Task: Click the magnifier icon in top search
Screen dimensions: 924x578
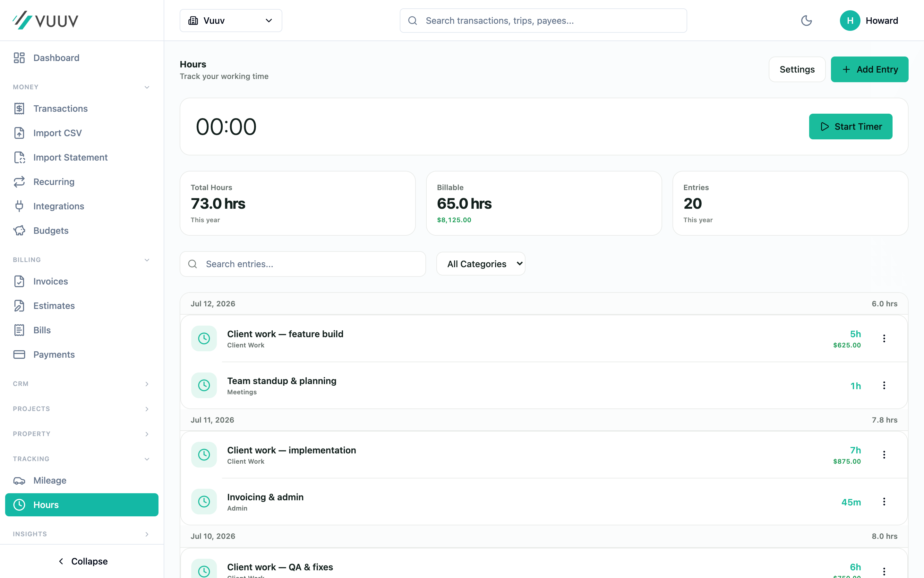Action: tap(412, 21)
